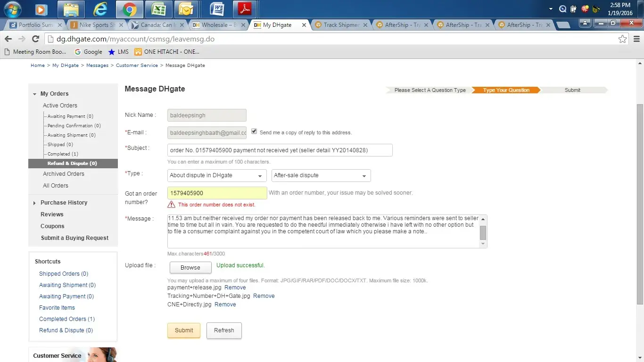Open the 'About dispute in DHgate' dropdown

pos(217,175)
